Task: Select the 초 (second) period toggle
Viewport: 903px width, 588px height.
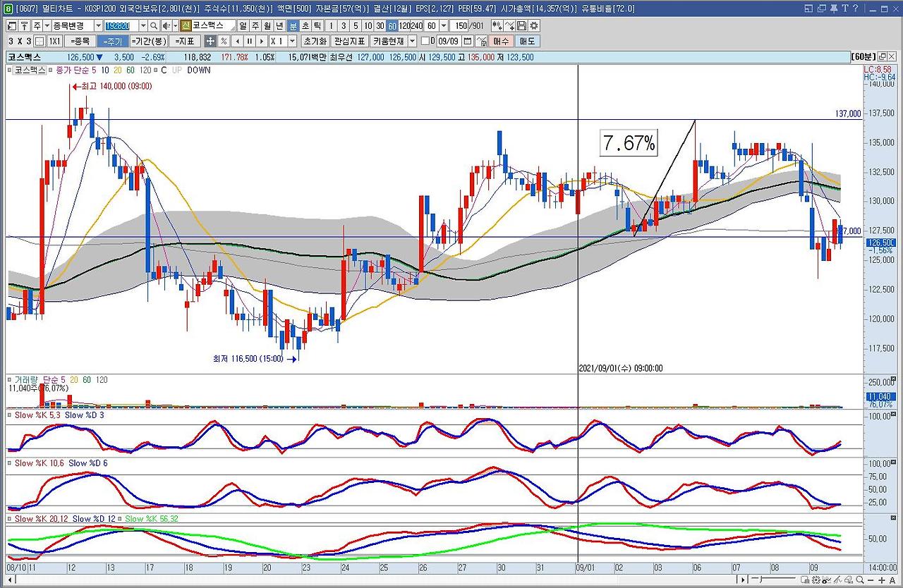Action: coord(305,26)
